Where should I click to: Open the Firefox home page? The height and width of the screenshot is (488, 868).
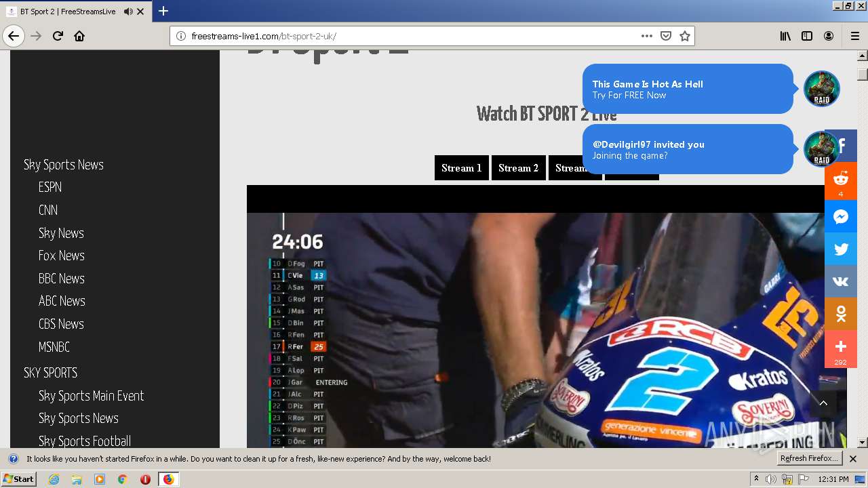[79, 36]
